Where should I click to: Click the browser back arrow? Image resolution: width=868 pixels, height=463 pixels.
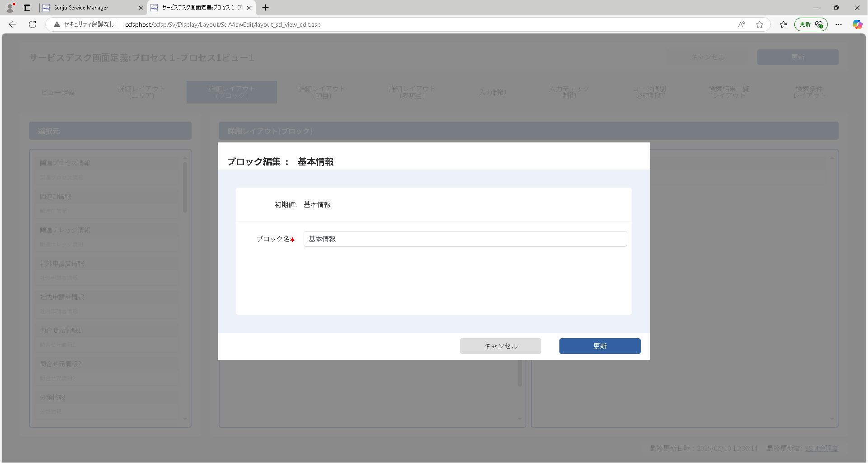click(x=13, y=24)
